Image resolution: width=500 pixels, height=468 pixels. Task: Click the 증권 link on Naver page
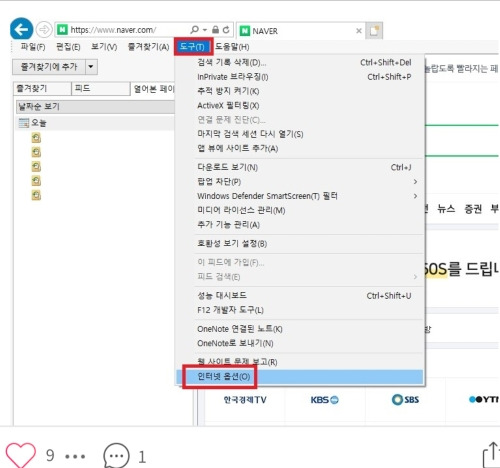pyautogui.click(x=473, y=209)
